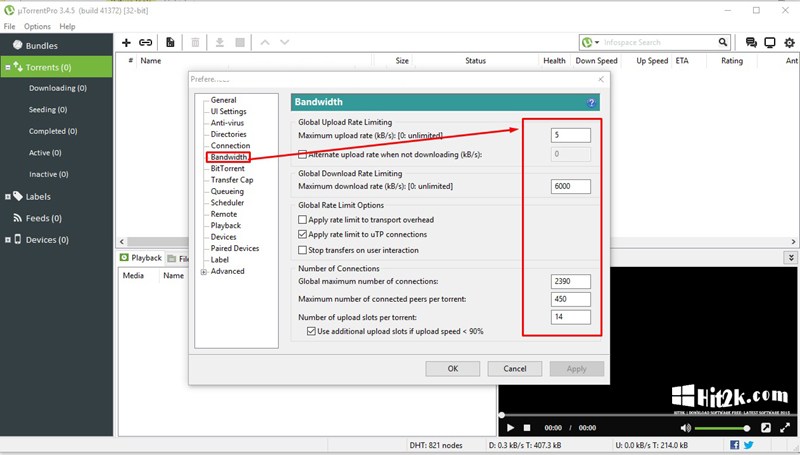Stop playback in video player
800x455 pixels.
527,427
